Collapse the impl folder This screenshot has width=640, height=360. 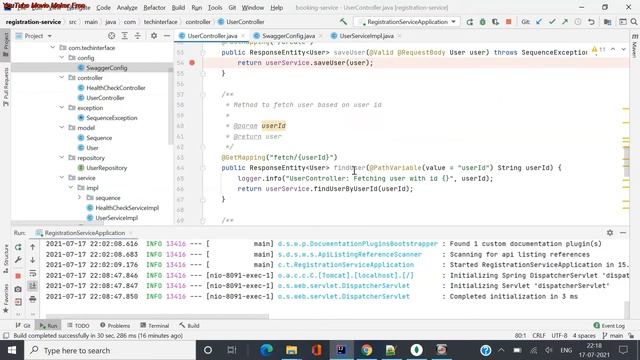pos(71,188)
